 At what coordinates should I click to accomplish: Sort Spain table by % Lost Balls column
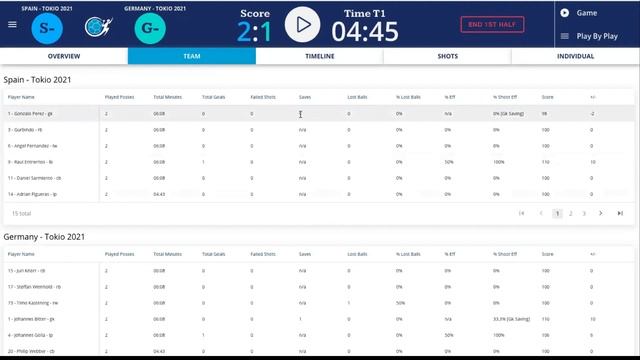(408, 97)
